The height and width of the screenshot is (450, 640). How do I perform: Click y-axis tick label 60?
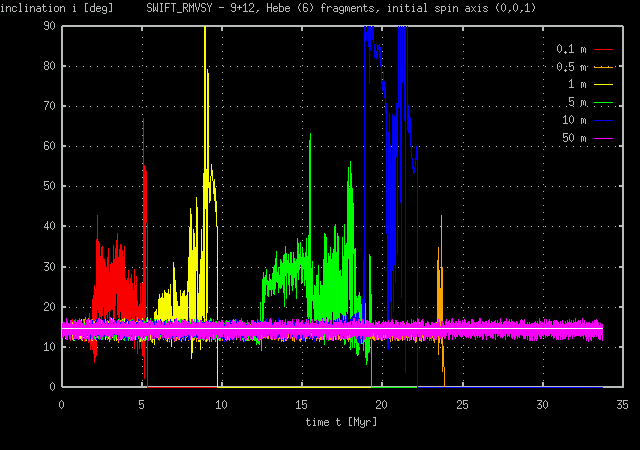(x=49, y=146)
